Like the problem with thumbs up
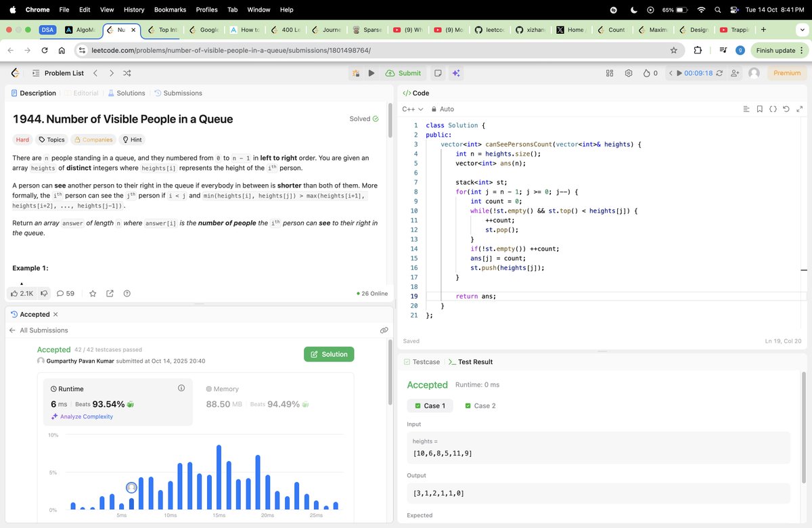The height and width of the screenshot is (528, 812). (22, 294)
